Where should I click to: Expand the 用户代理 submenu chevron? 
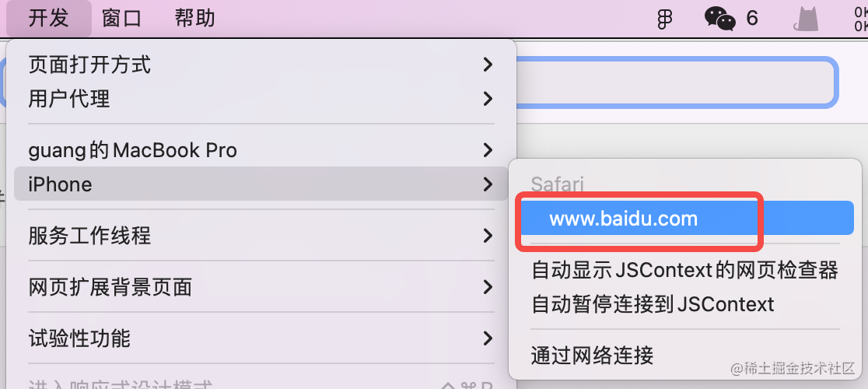tap(488, 99)
